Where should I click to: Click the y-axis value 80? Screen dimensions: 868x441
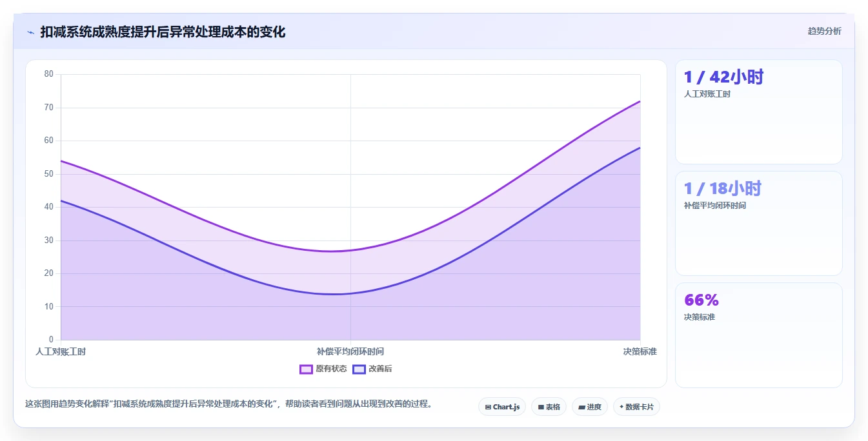49,74
